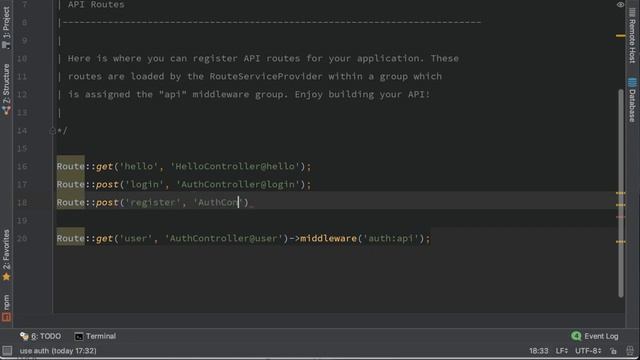This screenshot has height=360, width=640.
Task: Click 'register' string on line 18
Action: [153, 202]
